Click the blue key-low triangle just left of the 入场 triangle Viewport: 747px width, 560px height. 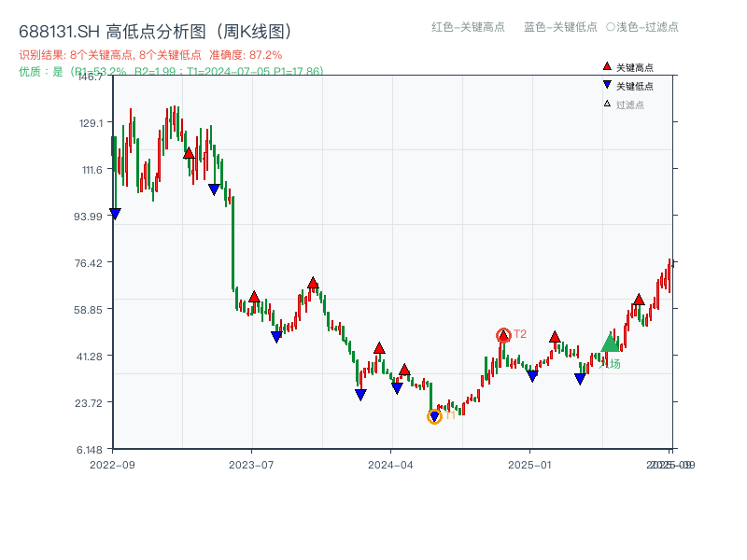coord(580,377)
